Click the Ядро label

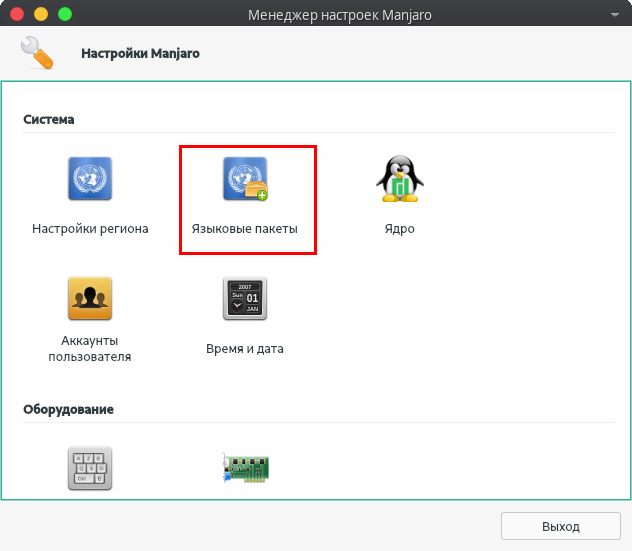click(399, 229)
